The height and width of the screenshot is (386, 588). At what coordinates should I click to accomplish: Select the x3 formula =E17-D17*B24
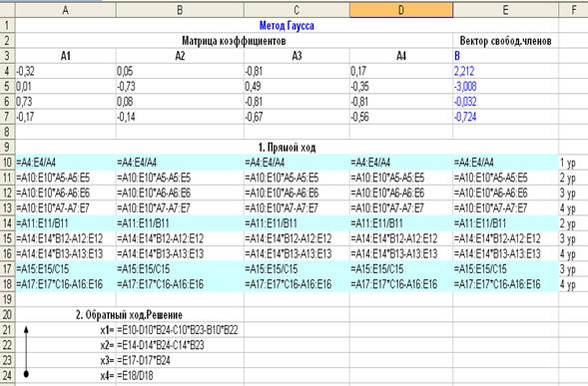tap(180, 360)
